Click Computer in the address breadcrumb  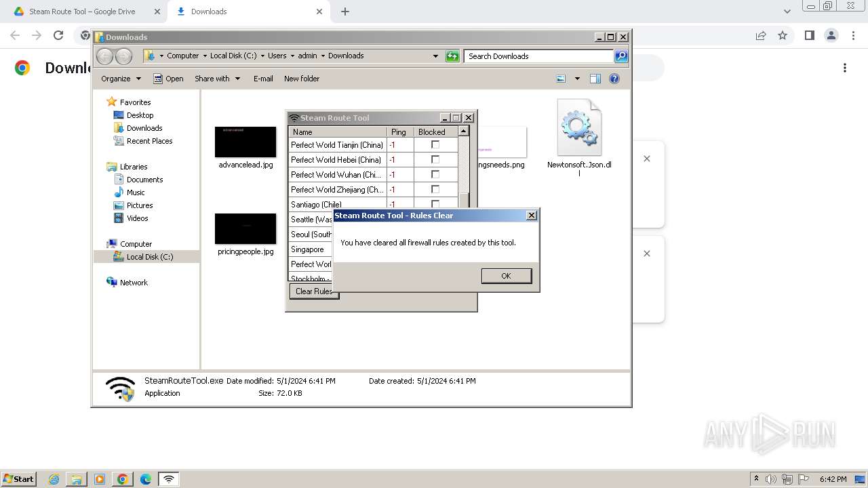(x=183, y=56)
